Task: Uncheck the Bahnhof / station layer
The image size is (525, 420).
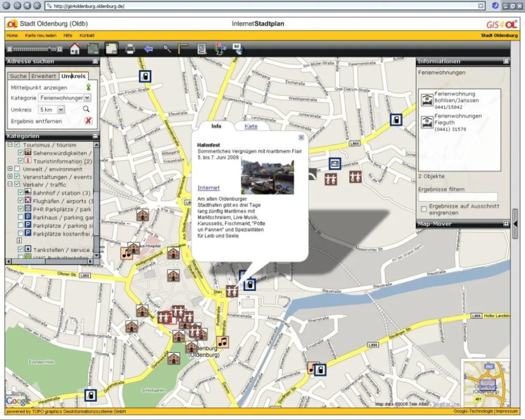Action: 21,193
